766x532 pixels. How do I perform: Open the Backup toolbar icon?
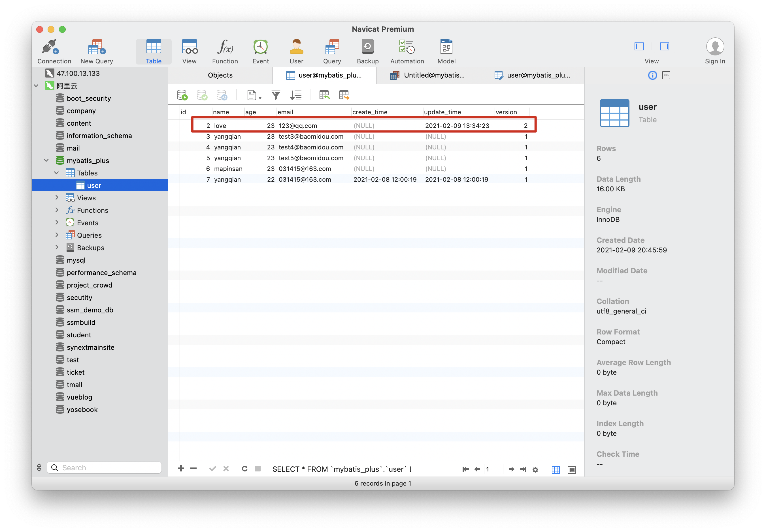tap(367, 51)
